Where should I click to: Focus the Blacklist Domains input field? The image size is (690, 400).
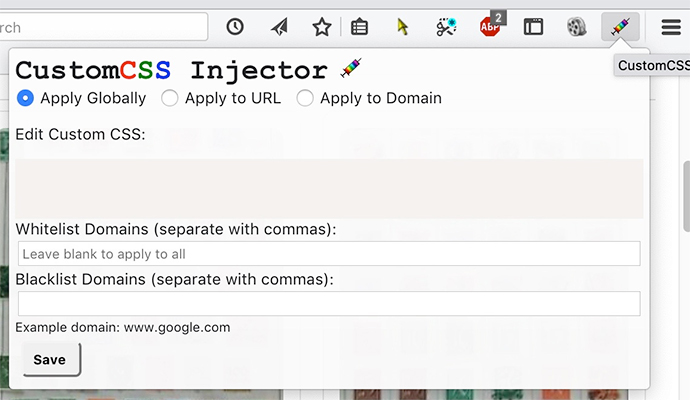[x=329, y=303]
